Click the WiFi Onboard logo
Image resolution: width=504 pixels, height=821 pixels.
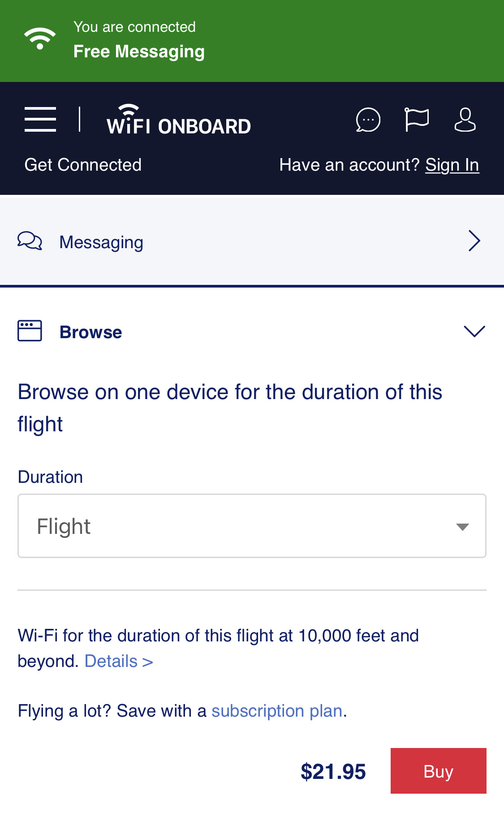tap(178, 120)
